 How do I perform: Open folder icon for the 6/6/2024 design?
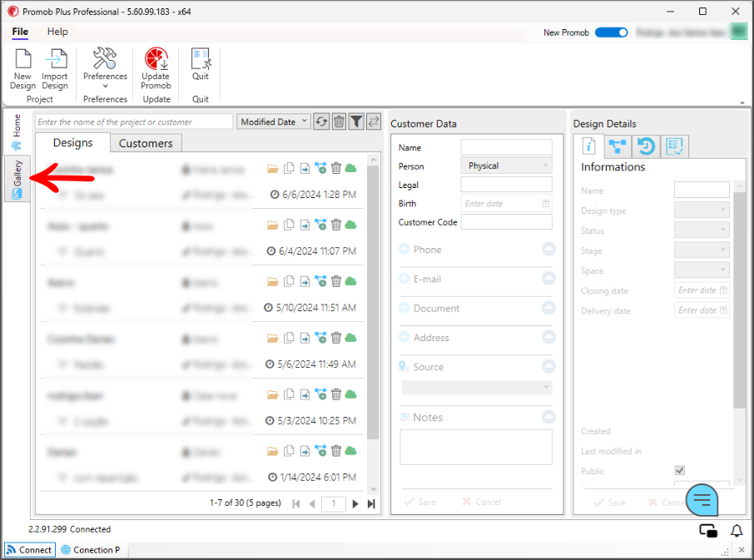point(273,169)
